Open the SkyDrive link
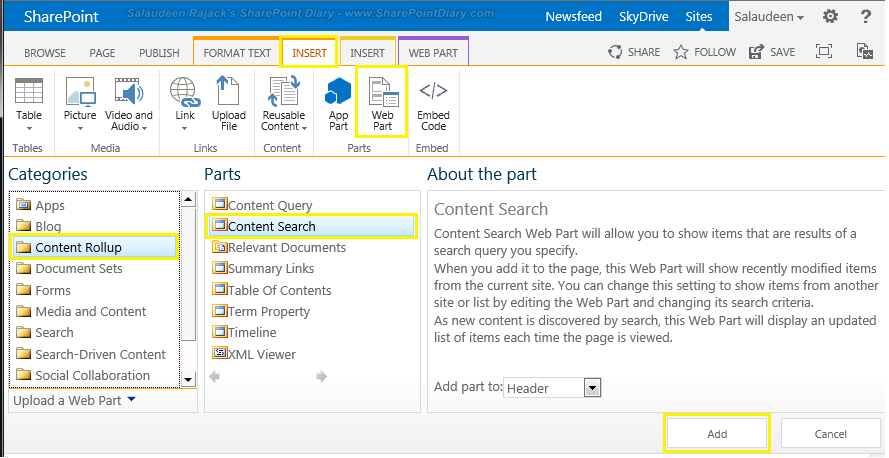Image resolution: width=889 pixels, height=458 pixels. click(644, 16)
